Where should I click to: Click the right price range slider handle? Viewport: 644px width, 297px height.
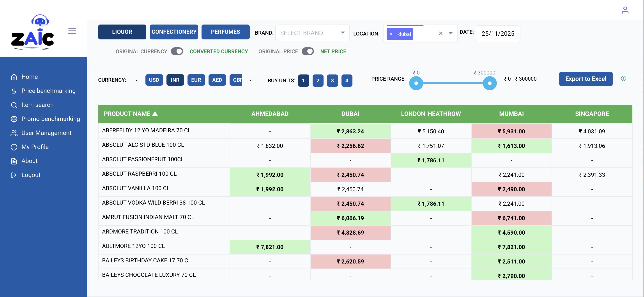tap(490, 83)
